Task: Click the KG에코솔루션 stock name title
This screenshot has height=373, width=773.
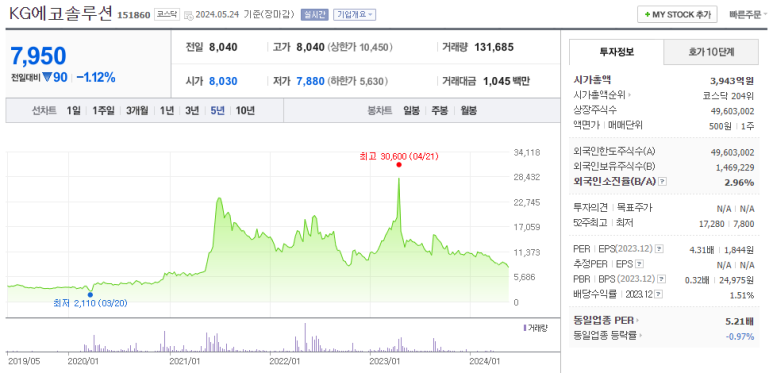Action: [x=61, y=13]
